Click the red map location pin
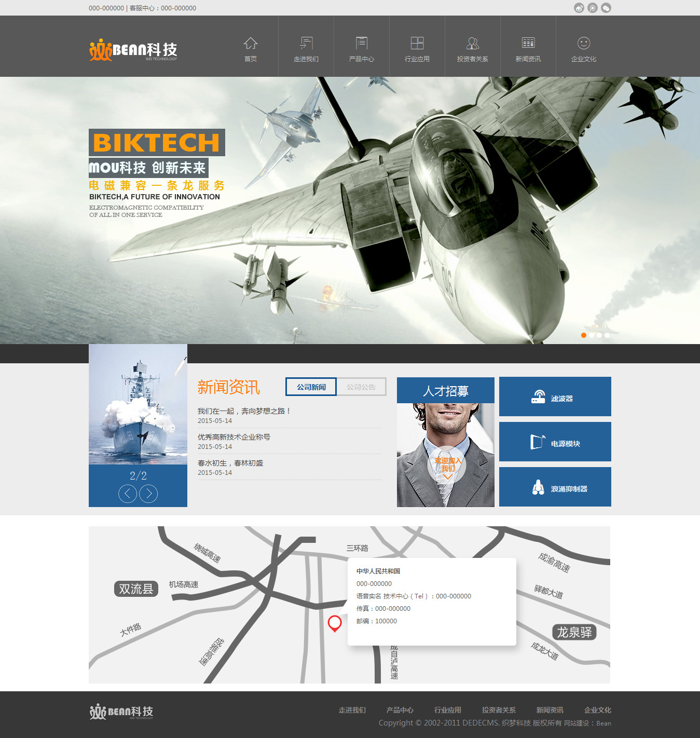700x738 pixels. (335, 623)
